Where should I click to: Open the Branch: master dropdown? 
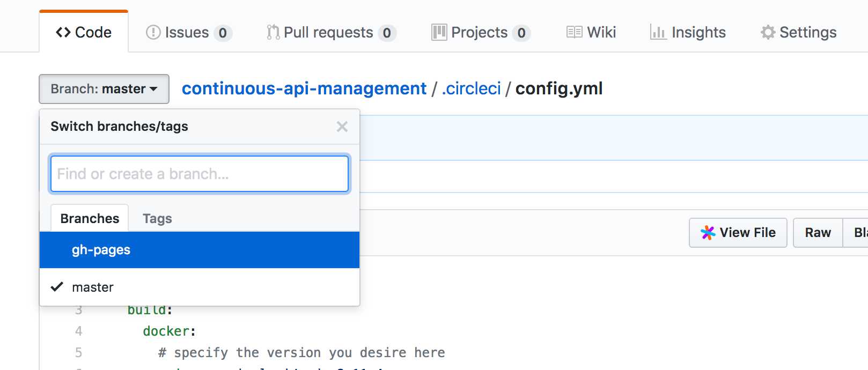104,89
